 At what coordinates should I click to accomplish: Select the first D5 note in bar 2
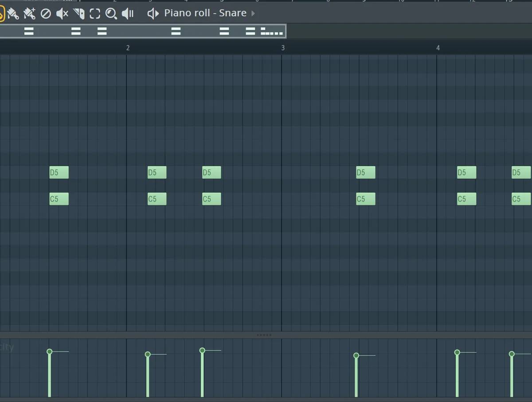(x=157, y=172)
